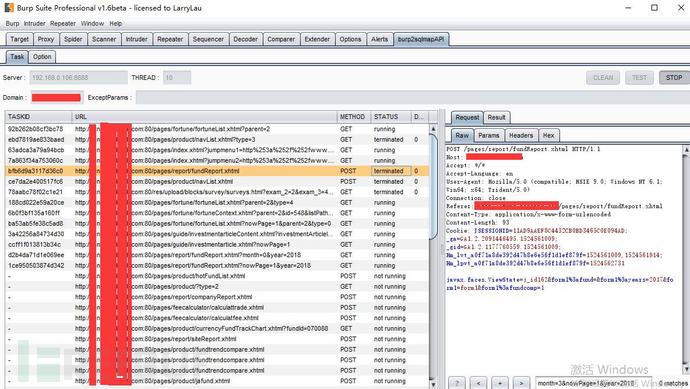Click the ExceptParams input field

tap(413, 97)
